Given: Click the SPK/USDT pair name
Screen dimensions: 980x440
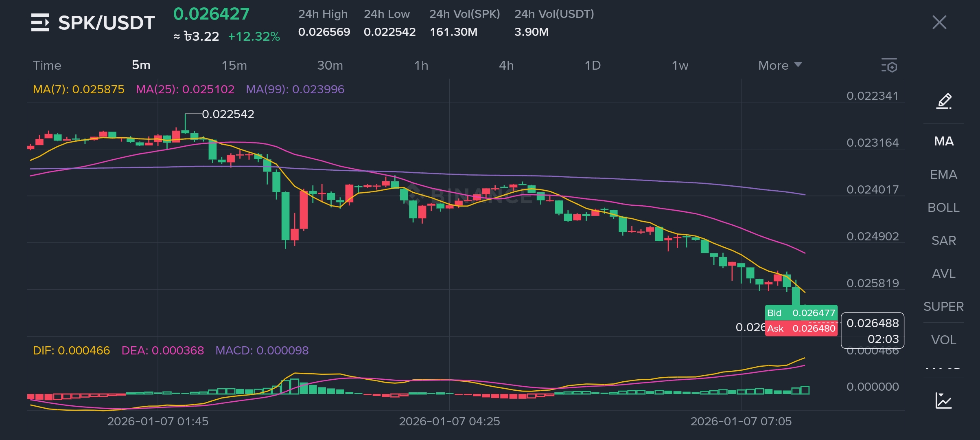Looking at the screenshot, I should tap(106, 23).
